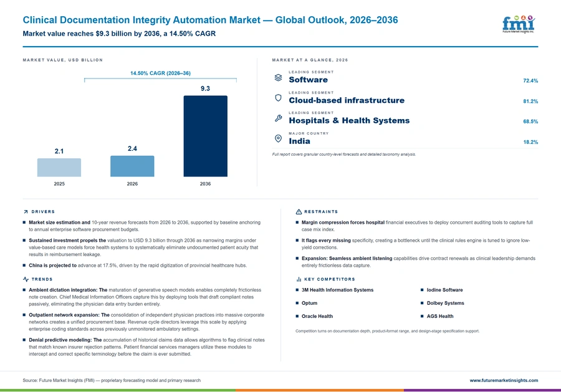Click the 72.4% Software share value

click(x=530, y=80)
